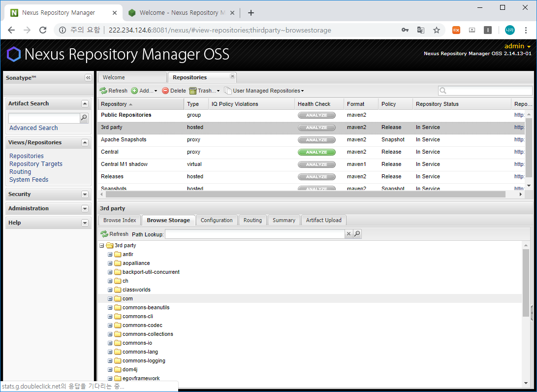Collapse the Artifact Search panel
The image size is (537, 392).
(85, 103)
